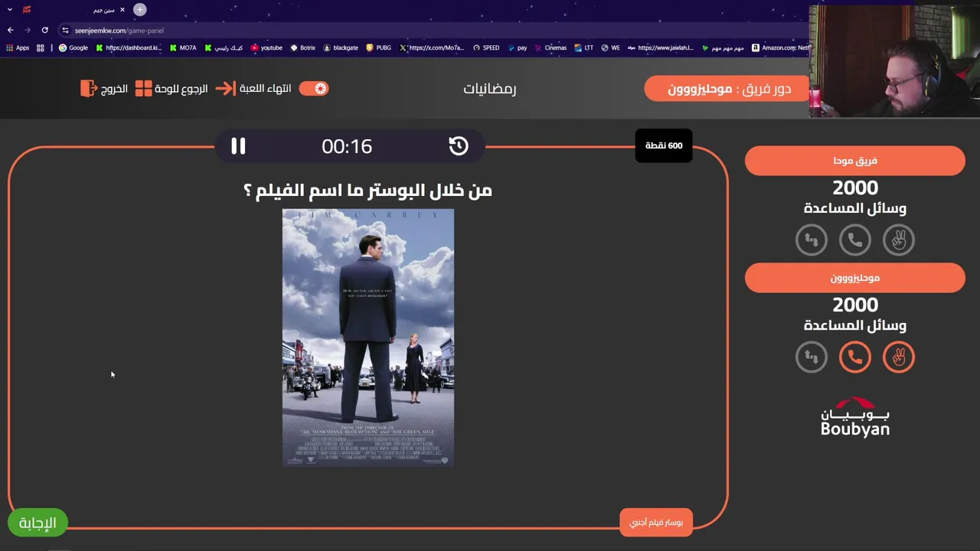This screenshot has height=551, width=980.
Task: Click the بوستر فيلم أجنبي category tag
Action: pyautogui.click(x=656, y=523)
